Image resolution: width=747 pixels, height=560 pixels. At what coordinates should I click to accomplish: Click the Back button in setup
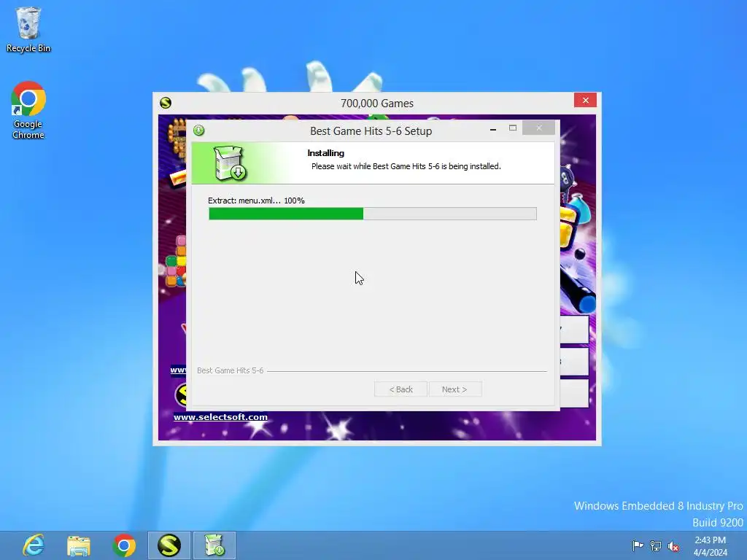pyautogui.click(x=400, y=389)
